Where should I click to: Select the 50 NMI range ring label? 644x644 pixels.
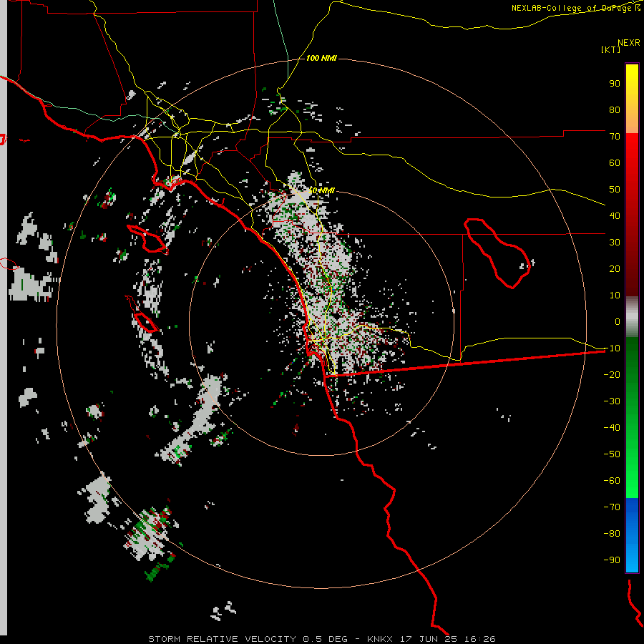[321, 190]
